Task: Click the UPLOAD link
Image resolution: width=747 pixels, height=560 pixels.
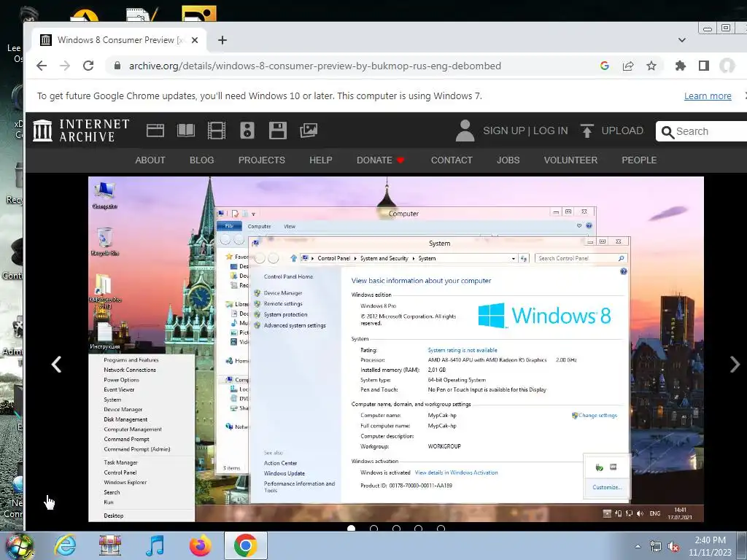Action: pos(622,131)
